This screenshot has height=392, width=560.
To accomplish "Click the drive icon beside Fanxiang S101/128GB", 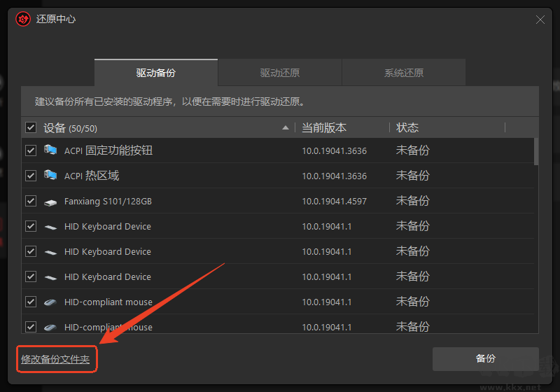I will [x=50, y=202].
